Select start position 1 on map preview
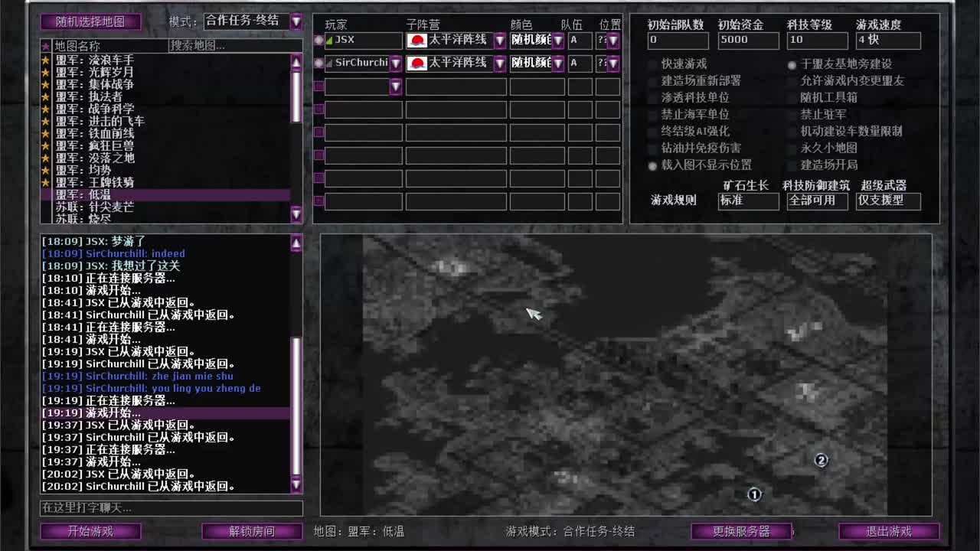This screenshot has width=980, height=551. 754,494
